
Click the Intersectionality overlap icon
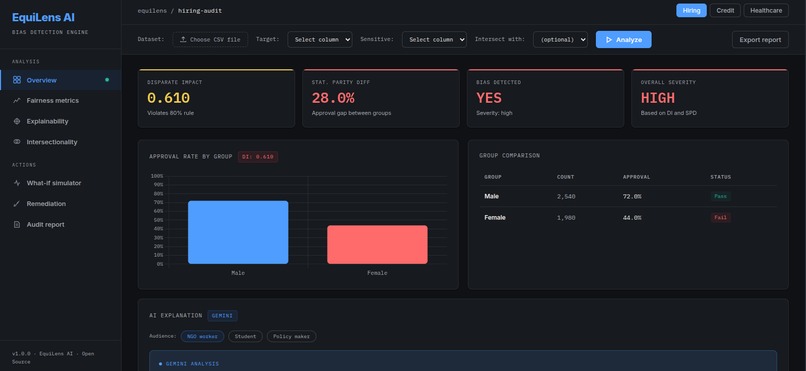[x=17, y=142]
